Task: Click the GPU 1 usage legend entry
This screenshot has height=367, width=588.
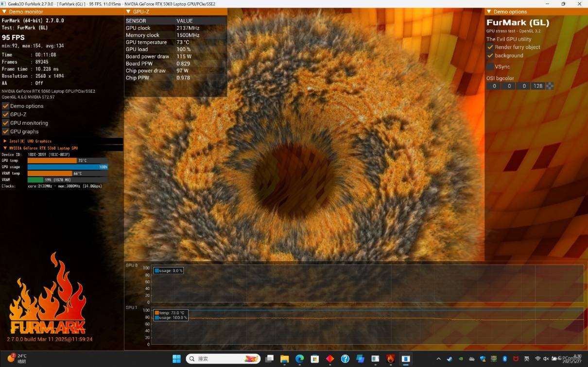Action: tap(171, 317)
